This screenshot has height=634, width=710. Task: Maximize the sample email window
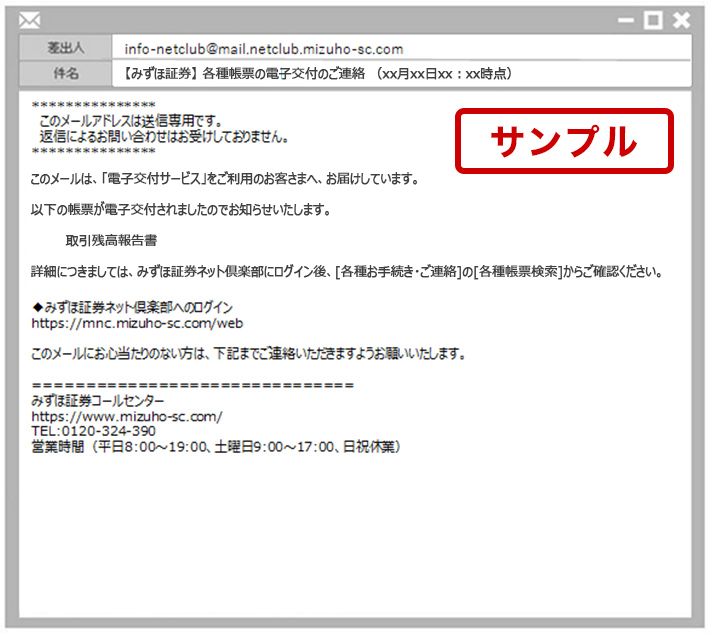point(653,20)
